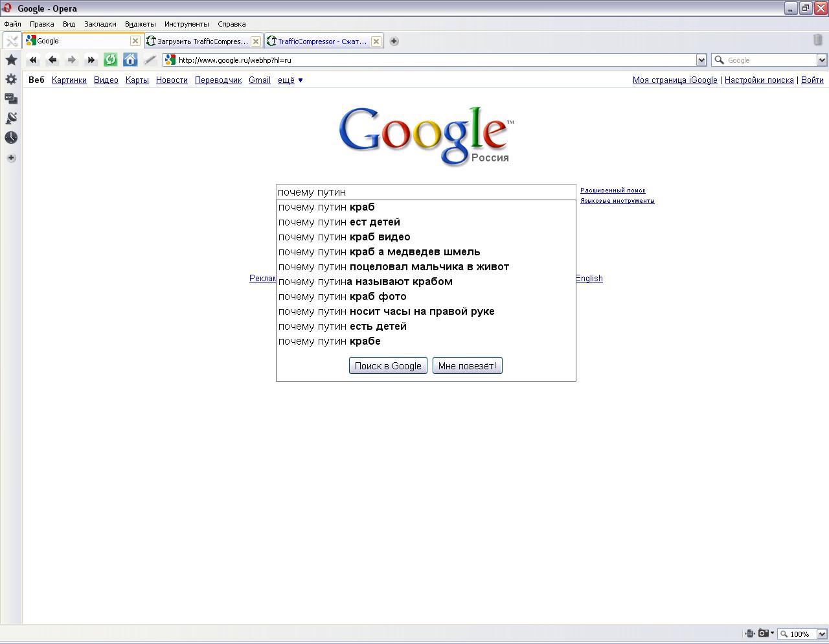Click the Fast Forward navigation button

coord(91,60)
